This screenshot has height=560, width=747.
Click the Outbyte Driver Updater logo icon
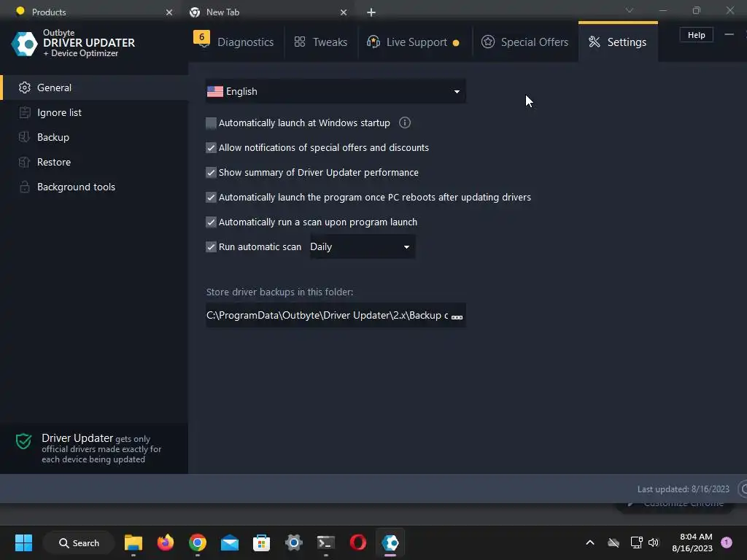[x=24, y=44]
